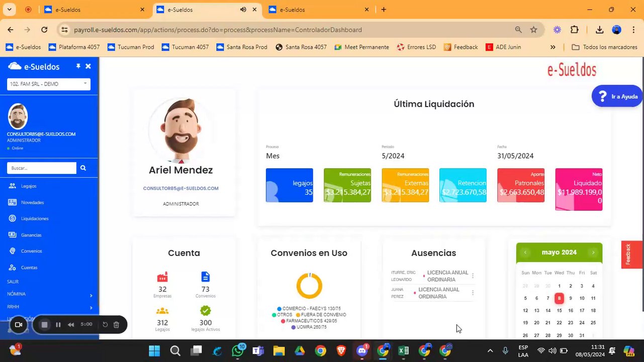Open options menu for Iturre Eric Leonardo absence
Viewport: 644px width, 362px height.
pyautogui.click(x=473, y=276)
